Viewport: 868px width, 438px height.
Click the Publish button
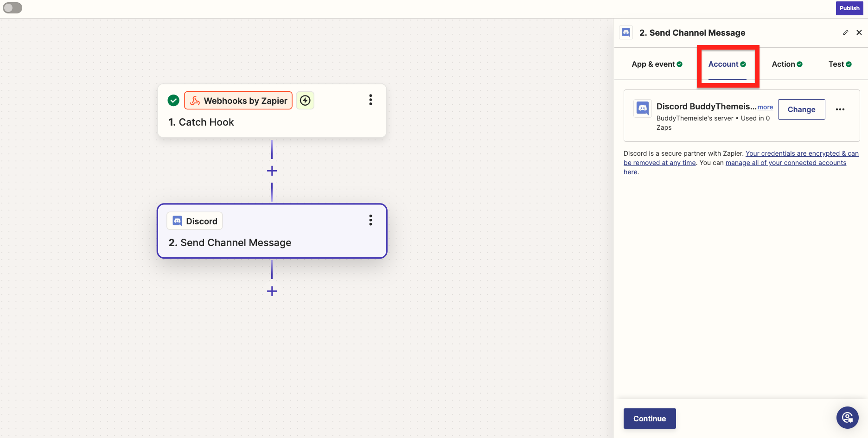[849, 8]
